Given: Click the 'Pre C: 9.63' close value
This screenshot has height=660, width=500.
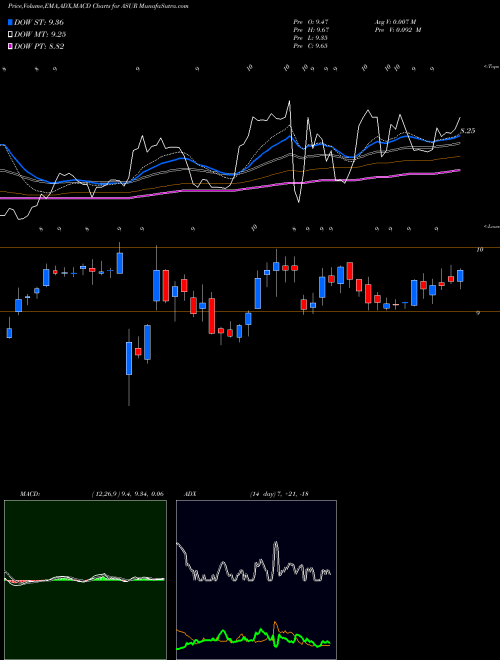Looking at the screenshot, I should 311,46.
